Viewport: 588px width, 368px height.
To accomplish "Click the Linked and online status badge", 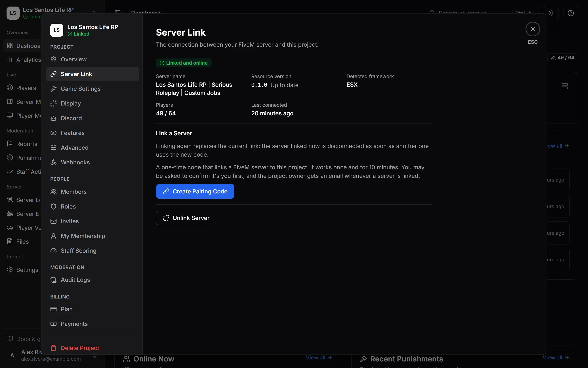I will (x=184, y=63).
